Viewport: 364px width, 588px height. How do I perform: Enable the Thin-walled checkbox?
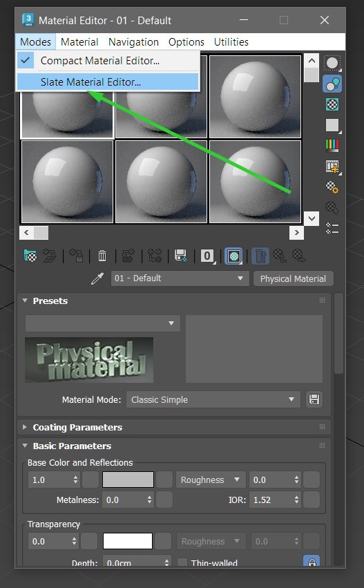pyautogui.click(x=182, y=562)
